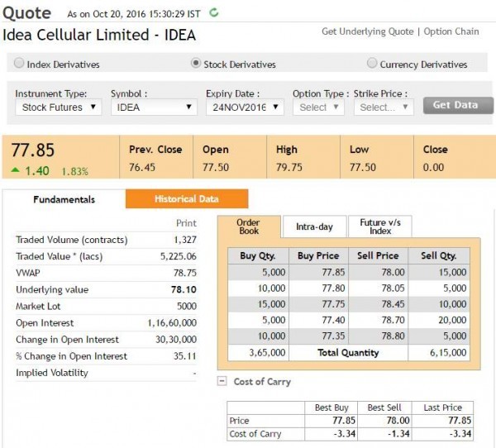Open the Option Type select dropdown
This screenshot has height=448, width=496.
[x=318, y=107]
